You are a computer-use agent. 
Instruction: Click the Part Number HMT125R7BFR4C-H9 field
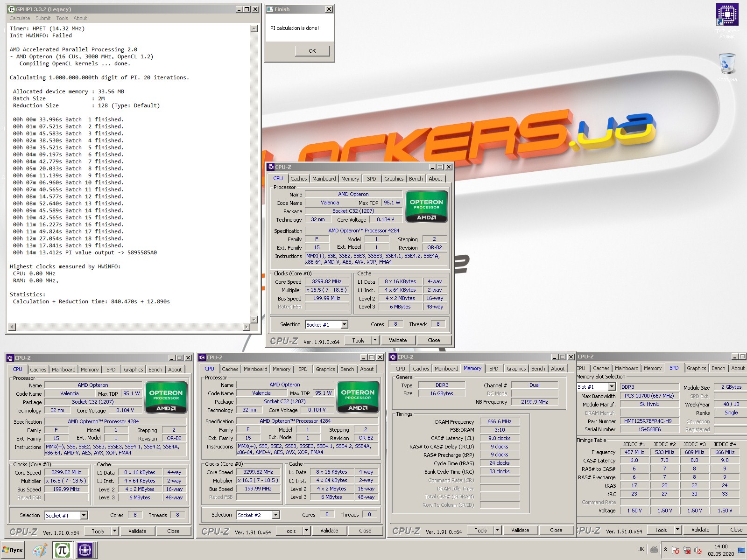[649, 421]
